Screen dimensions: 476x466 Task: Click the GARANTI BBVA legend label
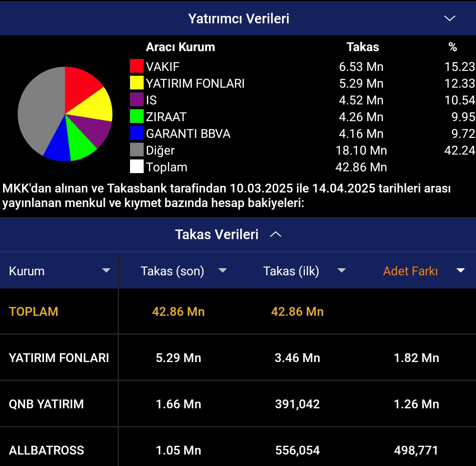[x=188, y=133]
